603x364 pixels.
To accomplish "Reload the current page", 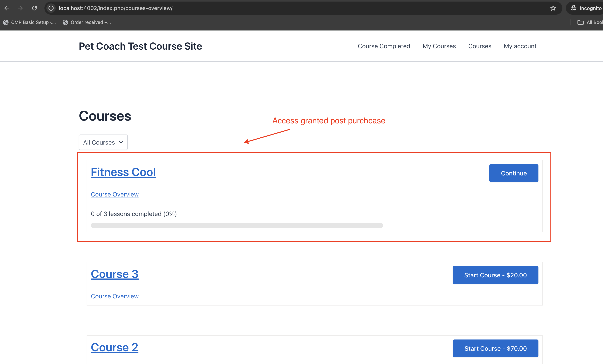I will point(34,8).
